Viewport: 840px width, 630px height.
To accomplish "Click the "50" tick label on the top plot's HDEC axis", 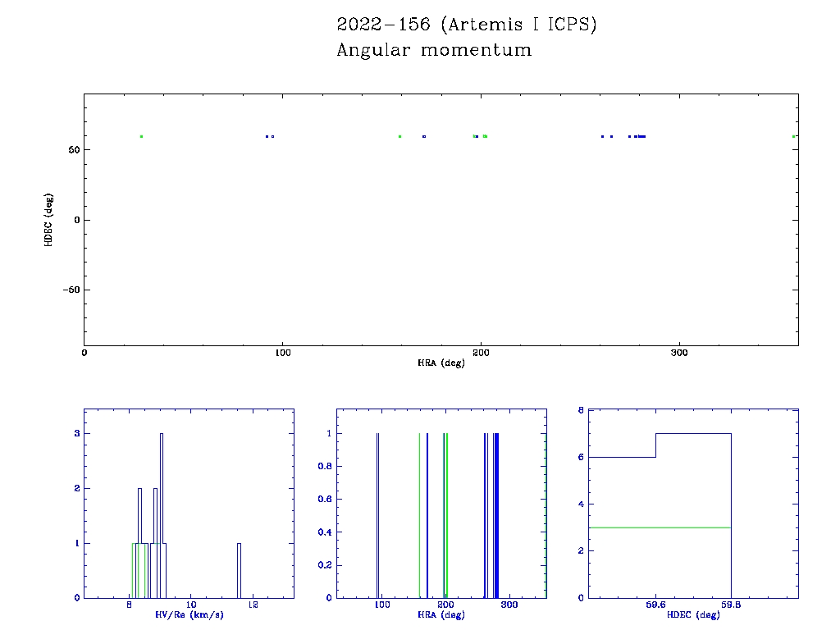I will (x=74, y=150).
